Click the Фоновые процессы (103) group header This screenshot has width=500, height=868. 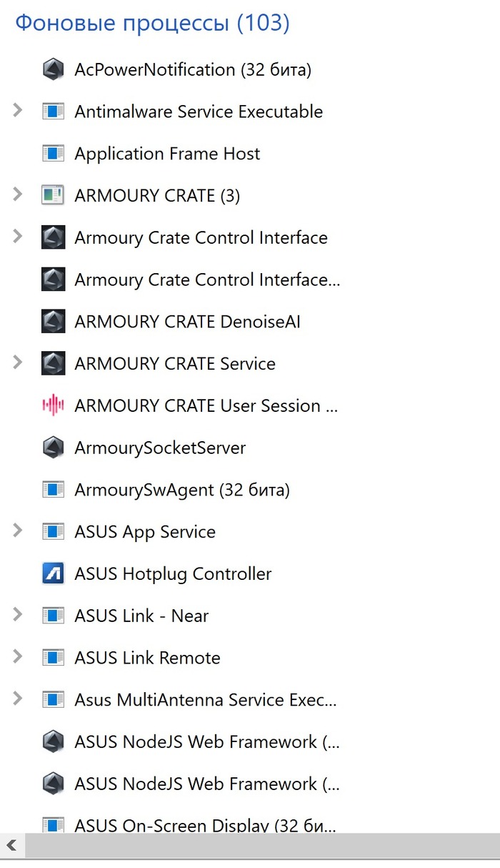pyautogui.click(x=152, y=24)
